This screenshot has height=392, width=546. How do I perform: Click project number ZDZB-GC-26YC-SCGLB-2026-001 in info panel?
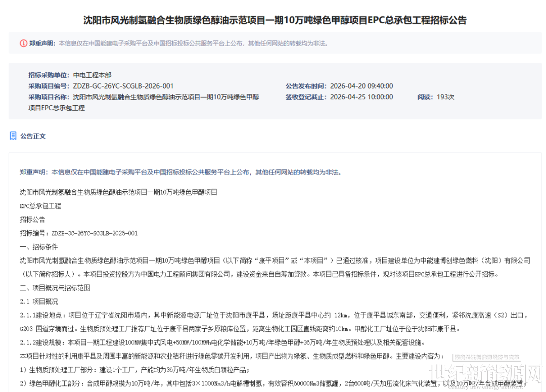123,86
